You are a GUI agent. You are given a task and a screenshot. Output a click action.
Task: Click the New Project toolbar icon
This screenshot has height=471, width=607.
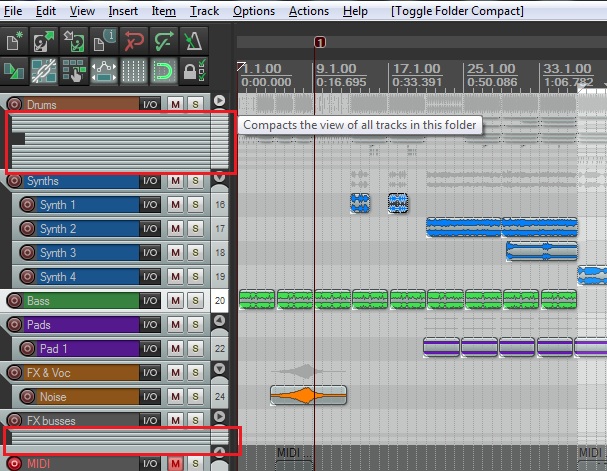click(14, 41)
